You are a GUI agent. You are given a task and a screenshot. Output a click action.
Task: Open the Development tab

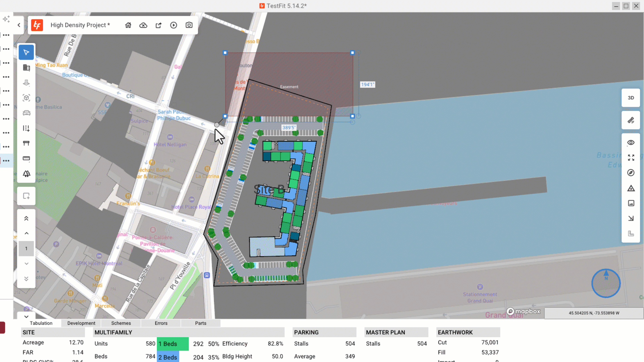click(x=81, y=323)
